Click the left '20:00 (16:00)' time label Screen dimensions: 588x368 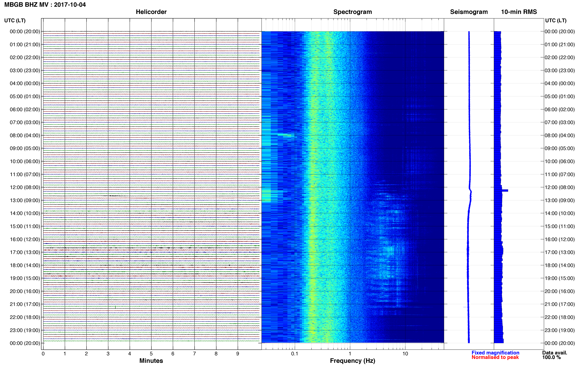[x=25, y=291]
